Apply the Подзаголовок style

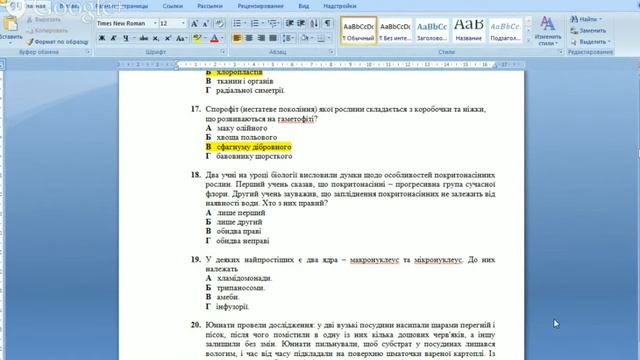(505, 30)
